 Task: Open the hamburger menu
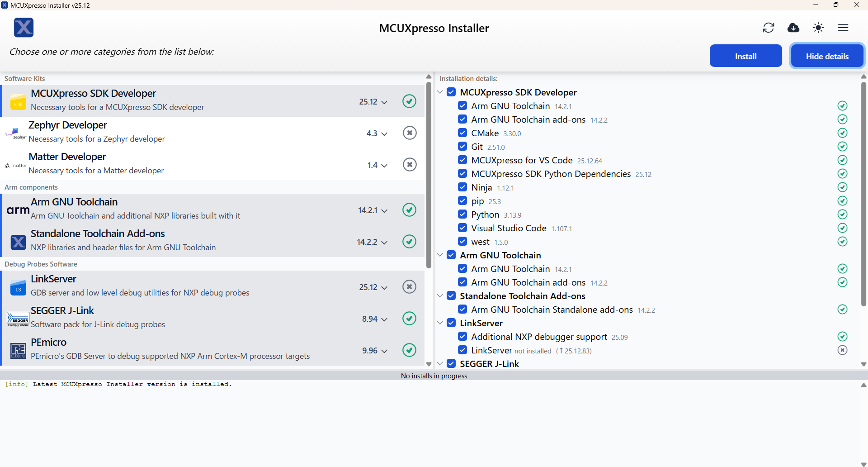tap(843, 28)
